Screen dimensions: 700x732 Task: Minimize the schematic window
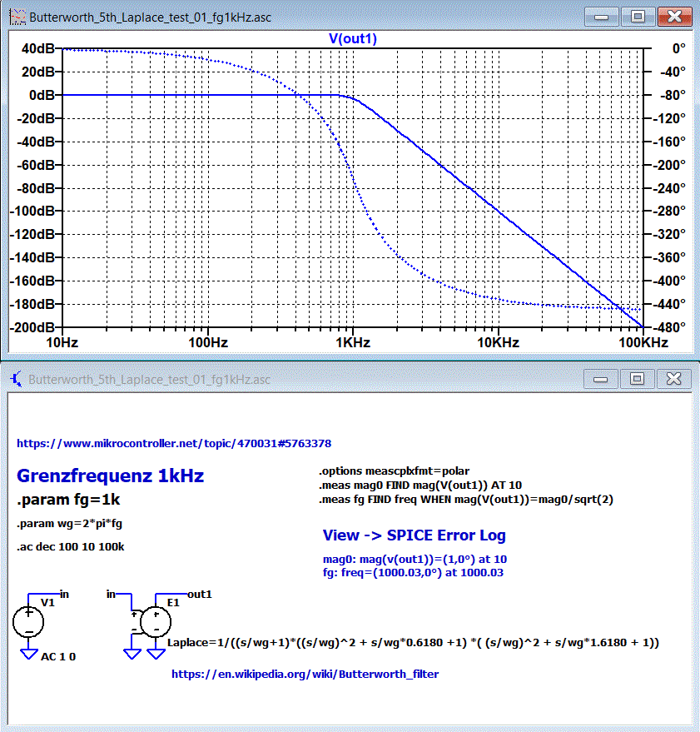pos(601,379)
